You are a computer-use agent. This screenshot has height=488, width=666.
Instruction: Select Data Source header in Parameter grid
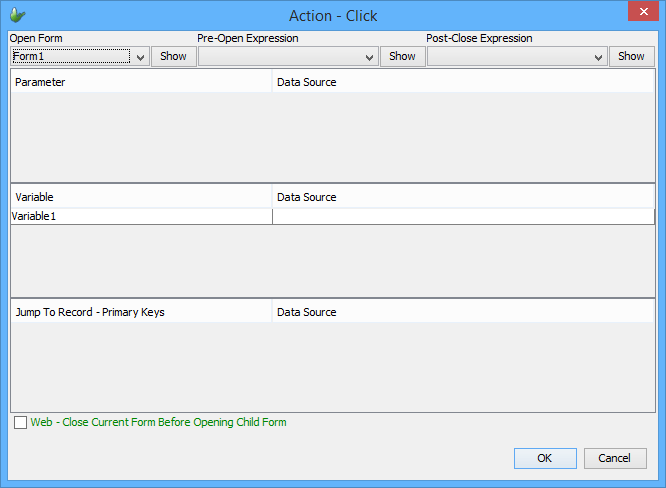[463, 82]
